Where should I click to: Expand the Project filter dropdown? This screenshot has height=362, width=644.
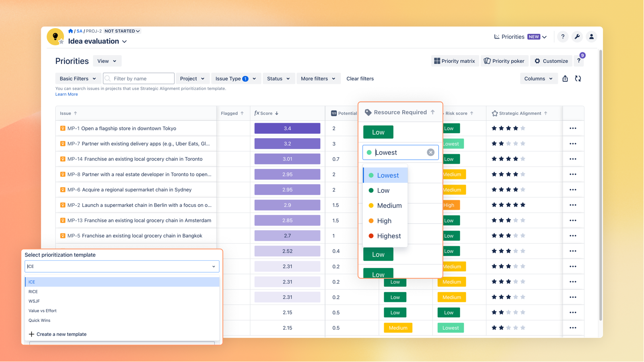pos(192,78)
